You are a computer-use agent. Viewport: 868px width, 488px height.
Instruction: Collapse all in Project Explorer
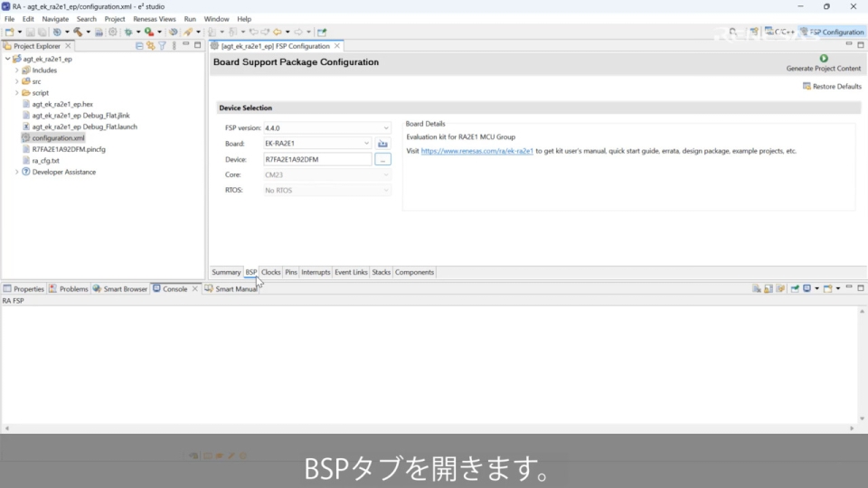(139, 46)
